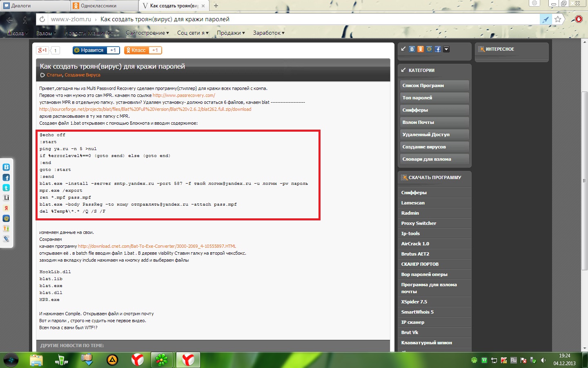This screenshot has width=588, height=368.
Task: Open volume control in system tray
Action: click(543, 360)
